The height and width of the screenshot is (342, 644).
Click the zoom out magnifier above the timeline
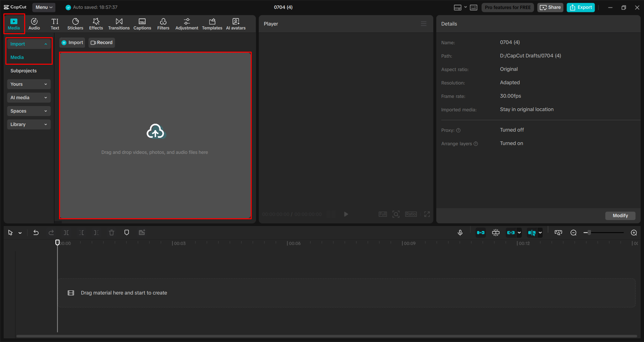[574, 232]
